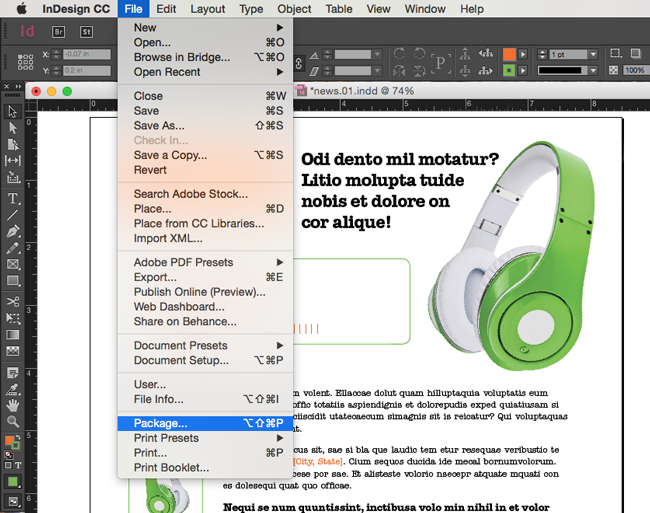The height and width of the screenshot is (513, 650).
Task: Select the Rectangle Frame tool
Action: point(12,264)
